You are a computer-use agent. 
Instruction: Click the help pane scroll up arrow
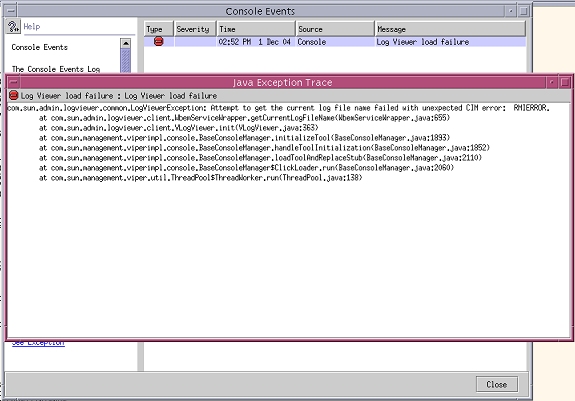[125, 43]
